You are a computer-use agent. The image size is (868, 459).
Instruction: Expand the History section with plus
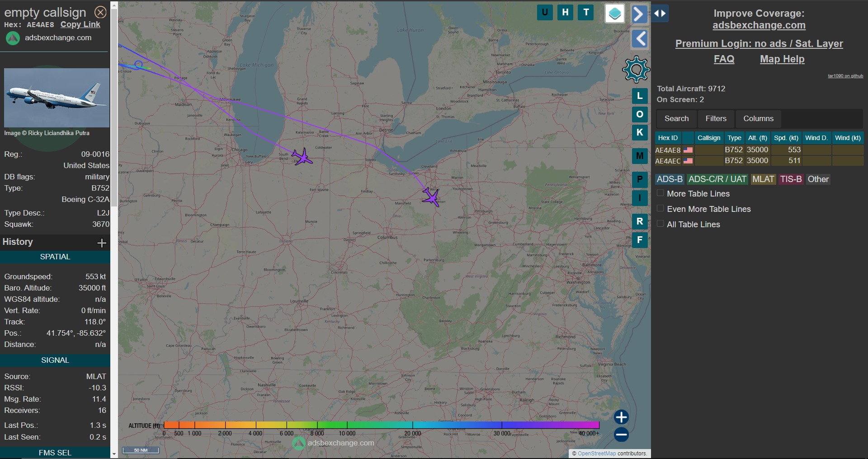pyautogui.click(x=102, y=243)
